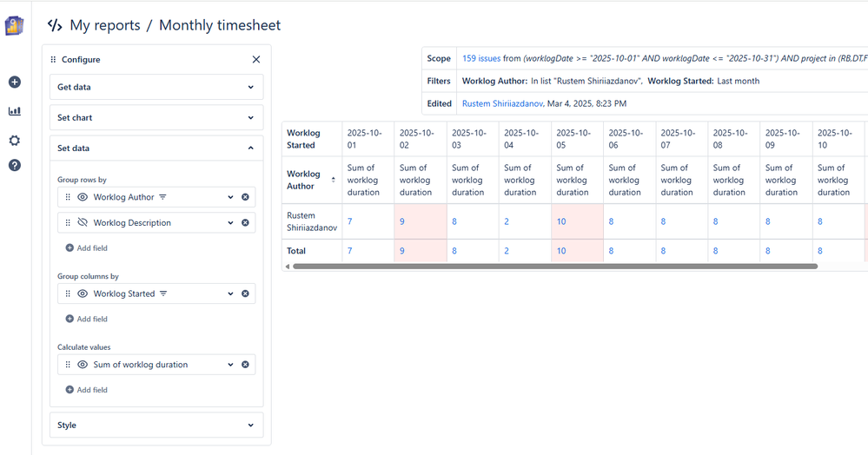Open the settings gear in the sidebar
This screenshot has width=868, height=455.
coord(15,141)
